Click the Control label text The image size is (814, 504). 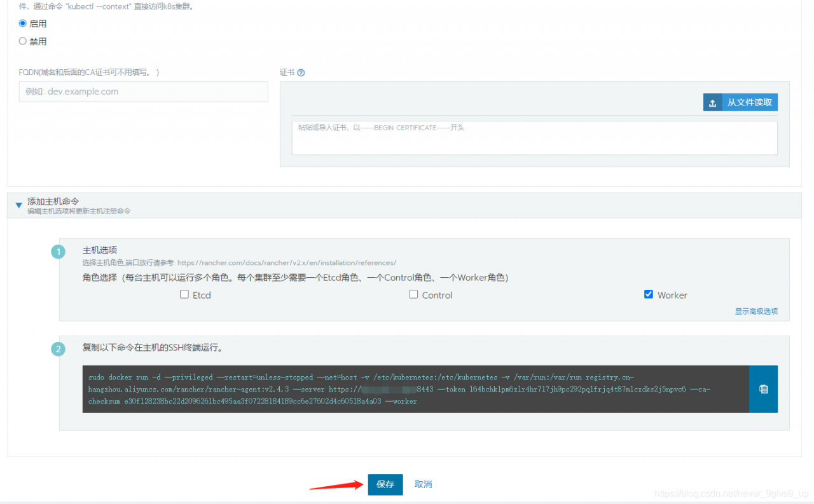(438, 295)
